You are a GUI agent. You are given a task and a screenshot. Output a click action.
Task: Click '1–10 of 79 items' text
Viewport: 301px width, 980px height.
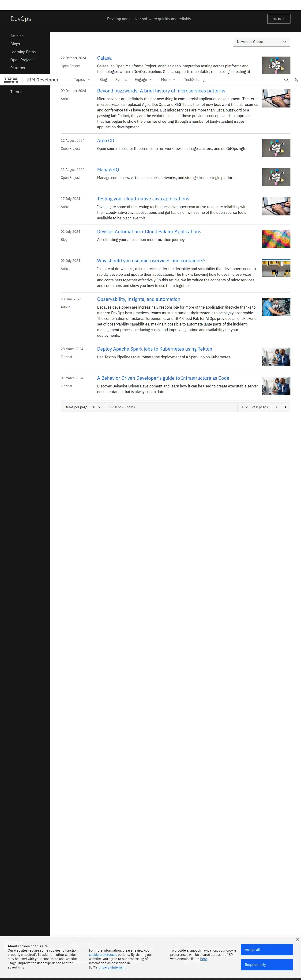pos(122,407)
